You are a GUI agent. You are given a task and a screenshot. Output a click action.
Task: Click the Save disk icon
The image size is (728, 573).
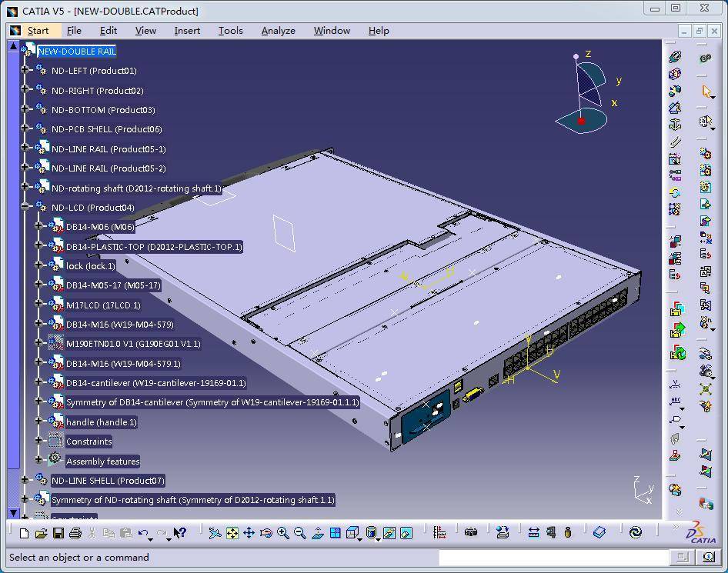point(58,532)
